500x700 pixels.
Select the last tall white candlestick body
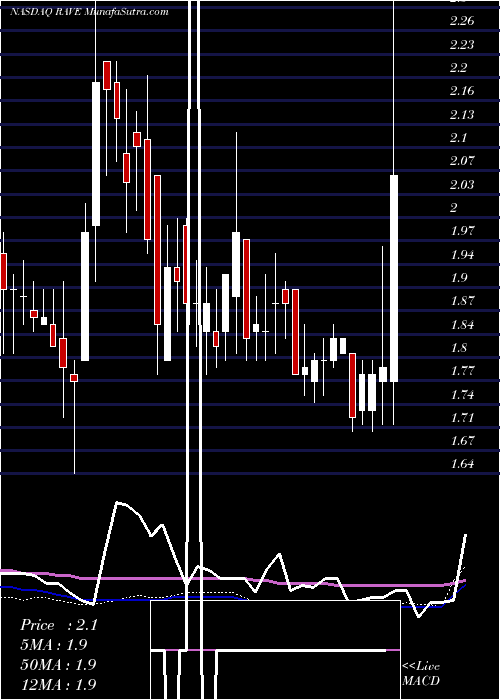394,278
